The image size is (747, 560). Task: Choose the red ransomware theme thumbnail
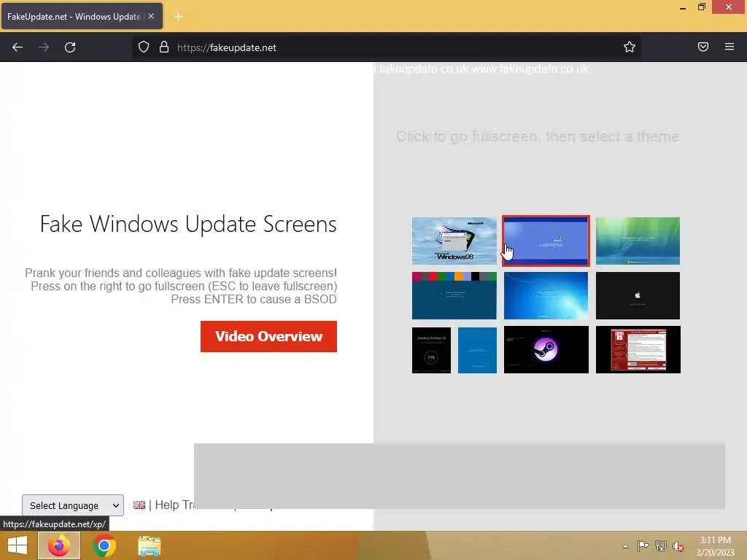638,349
